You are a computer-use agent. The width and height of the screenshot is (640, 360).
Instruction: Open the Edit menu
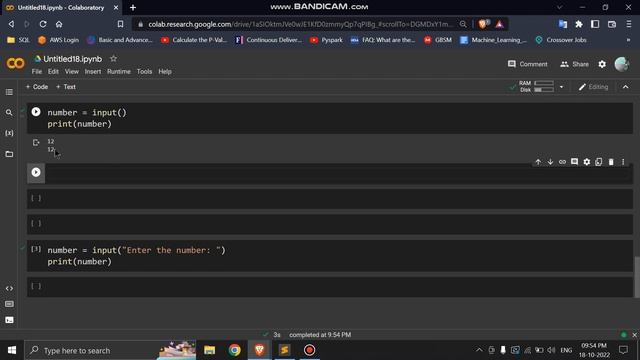[53, 71]
